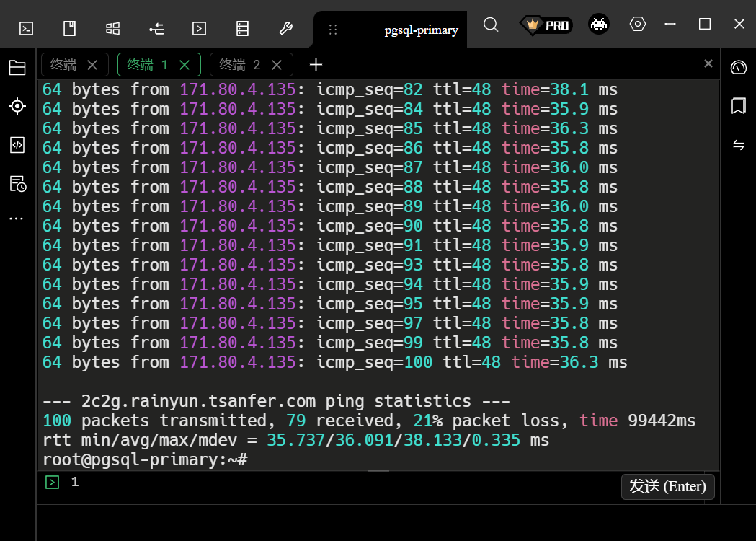The height and width of the screenshot is (541, 756).
Task: Click the crosshair target icon in sidebar
Action: click(x=17, y=107)
